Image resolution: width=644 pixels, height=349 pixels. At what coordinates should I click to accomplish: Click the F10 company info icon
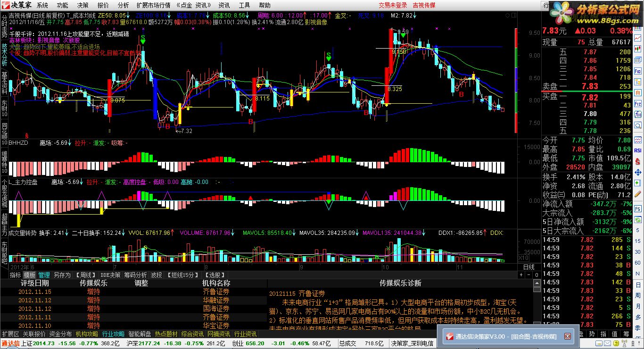click(638, 71)
